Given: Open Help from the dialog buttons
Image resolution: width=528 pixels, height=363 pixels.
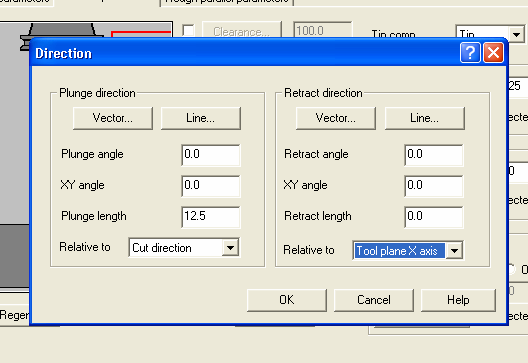Looking at the screenshot, I should click(x=458, y=300).
